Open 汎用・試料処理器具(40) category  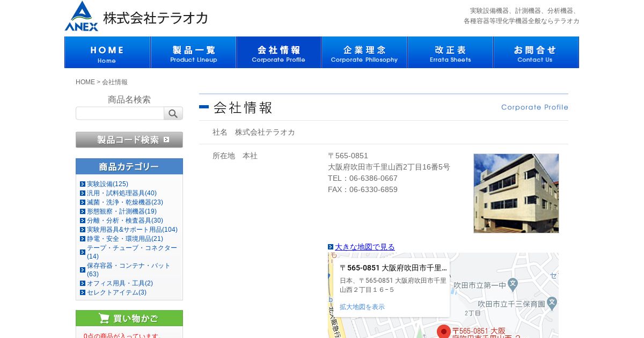pyautogui.click(x=122, y=193)
